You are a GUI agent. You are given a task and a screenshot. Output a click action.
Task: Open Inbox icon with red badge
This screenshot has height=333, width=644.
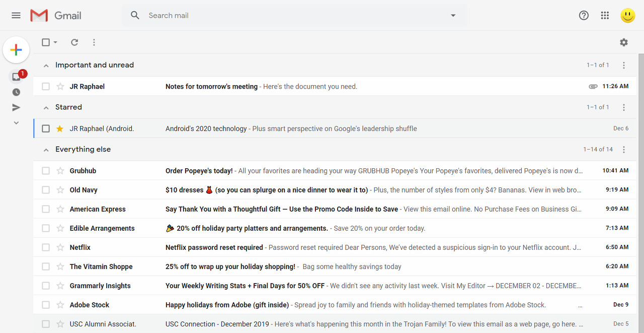click(16, 77)
